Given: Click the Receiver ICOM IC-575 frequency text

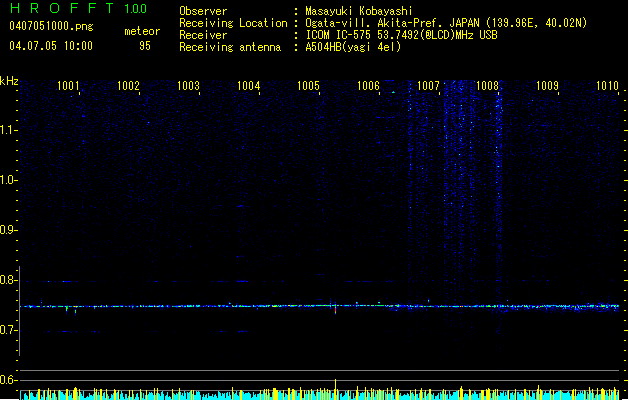Looking at the screenshot, I should point(402,35).
